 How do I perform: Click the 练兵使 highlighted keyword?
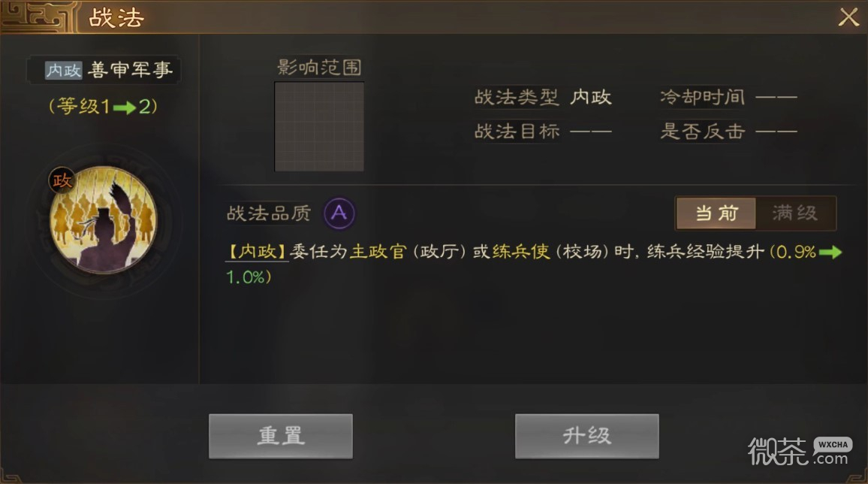coord(520,252)
